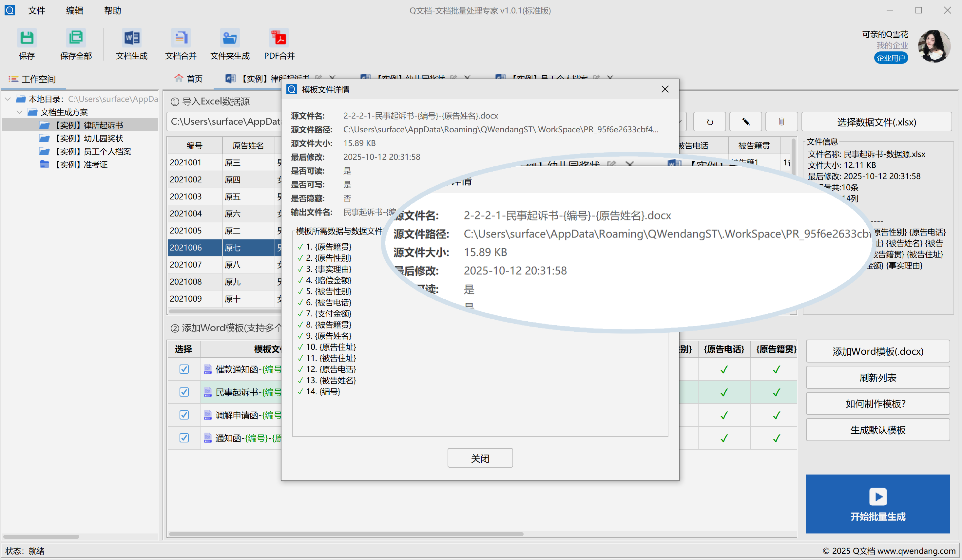
Task: Click the Save (保存) toolbar icon
Action: pos(27,38)
